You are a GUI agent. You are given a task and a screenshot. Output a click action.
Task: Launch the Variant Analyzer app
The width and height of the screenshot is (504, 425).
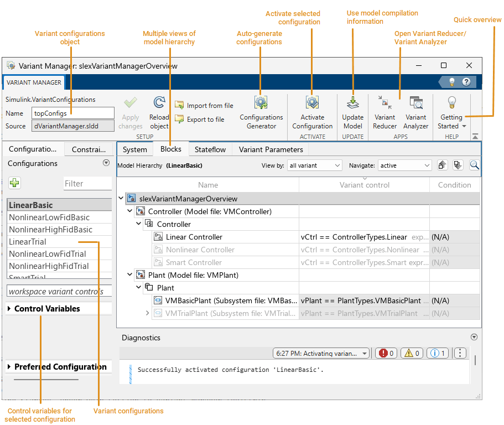[415, 112]
